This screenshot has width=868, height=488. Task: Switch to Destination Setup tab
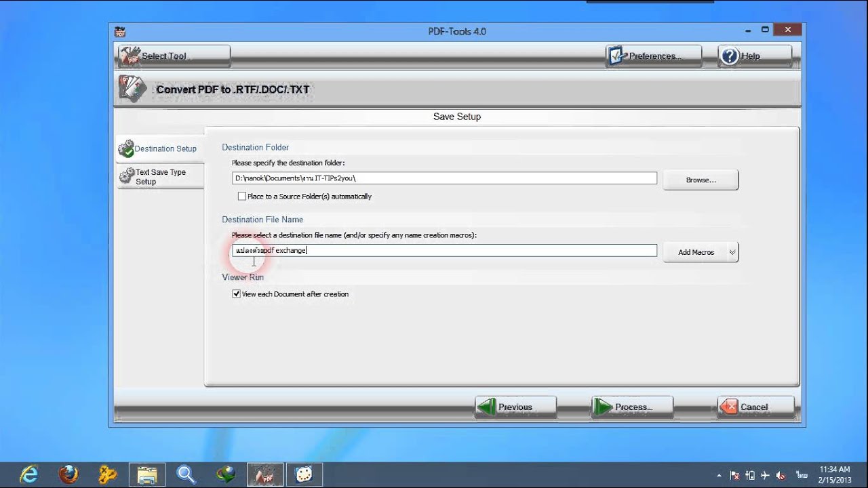[x=159, y=148]
